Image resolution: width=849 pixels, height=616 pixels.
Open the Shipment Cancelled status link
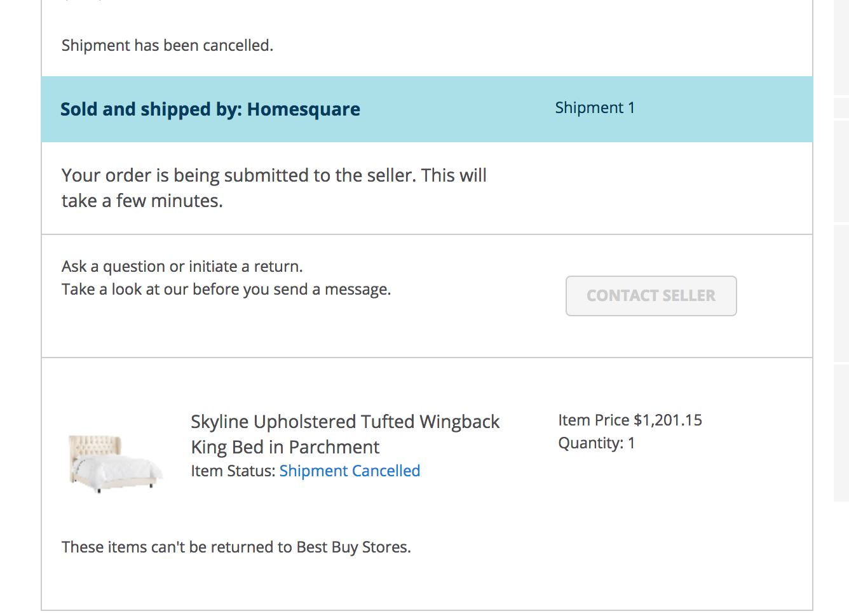pos(350,471)
